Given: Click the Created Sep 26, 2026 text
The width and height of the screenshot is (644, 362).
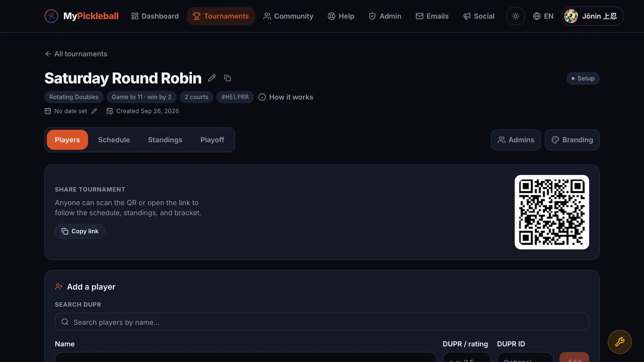Looking at the screenshot, I should tap(147, 111).
